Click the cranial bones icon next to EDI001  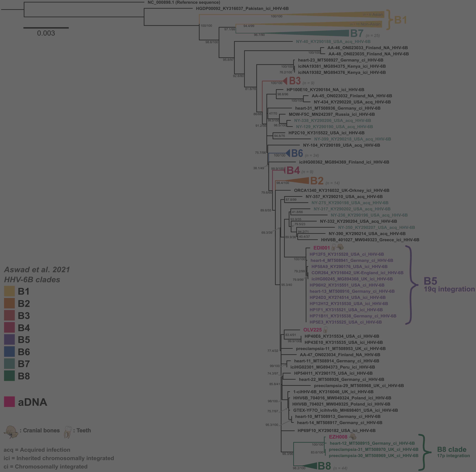340,247
